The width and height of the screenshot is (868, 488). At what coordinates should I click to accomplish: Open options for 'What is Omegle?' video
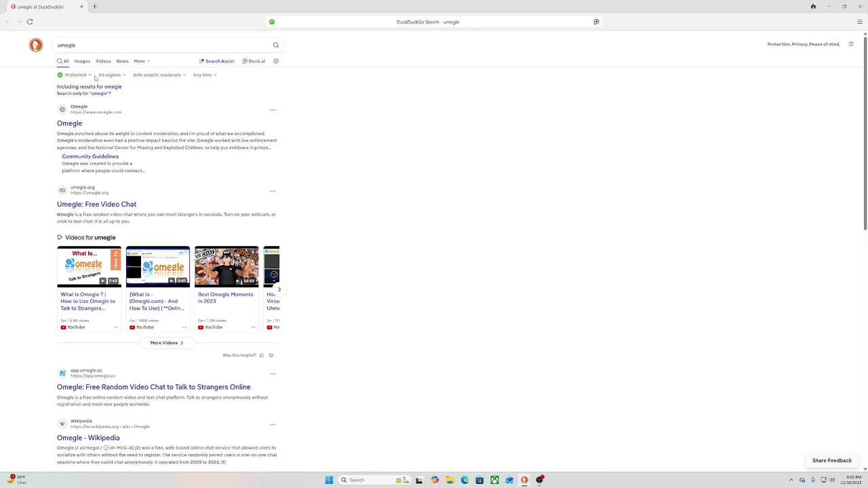[116, 327]
